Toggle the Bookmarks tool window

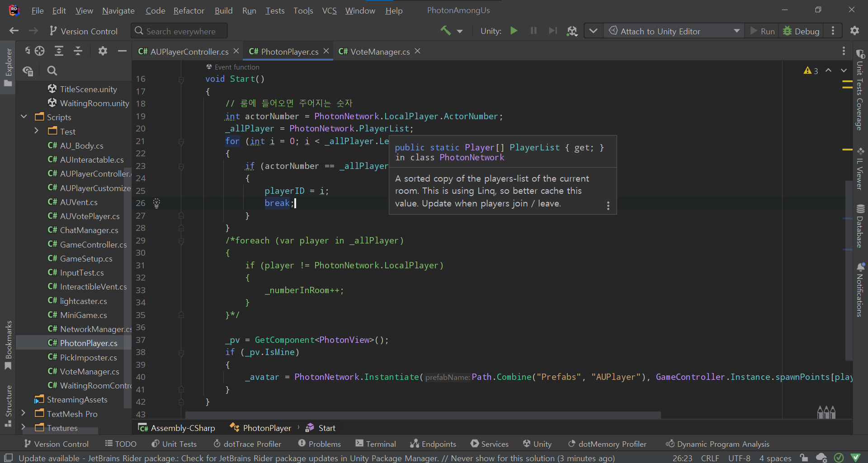pyautogui.click(x=8, y=345)
